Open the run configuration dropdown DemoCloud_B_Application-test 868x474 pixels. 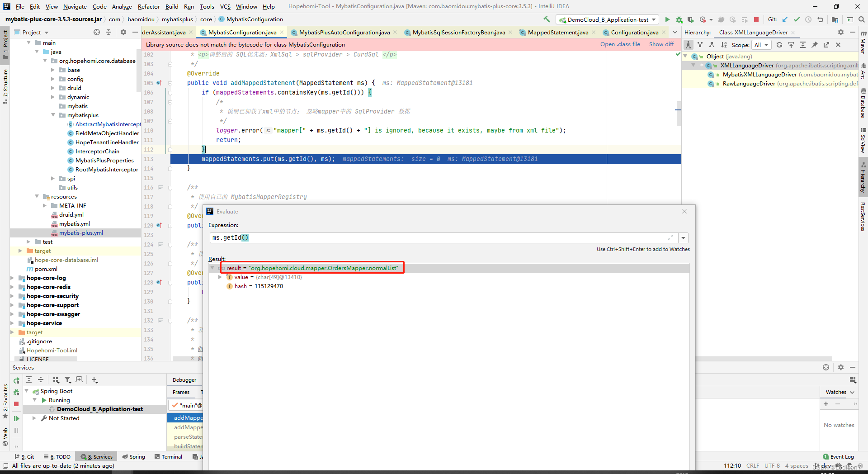coord(607,19)
